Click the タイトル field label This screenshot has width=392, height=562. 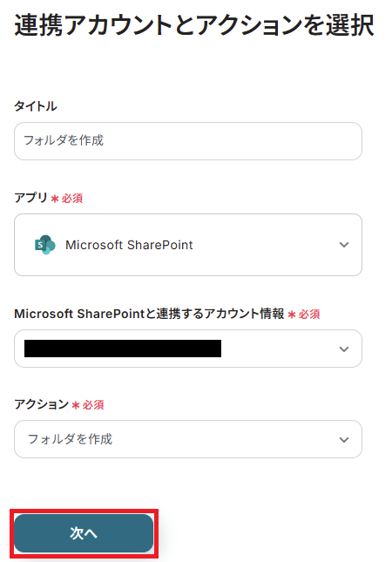[x=35, y=106]
